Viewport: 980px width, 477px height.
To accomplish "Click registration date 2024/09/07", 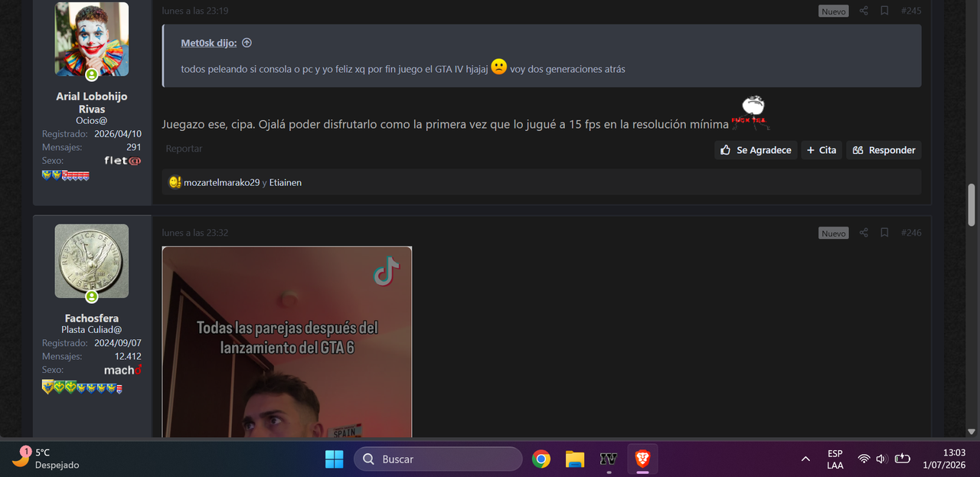I will point(118,343).
